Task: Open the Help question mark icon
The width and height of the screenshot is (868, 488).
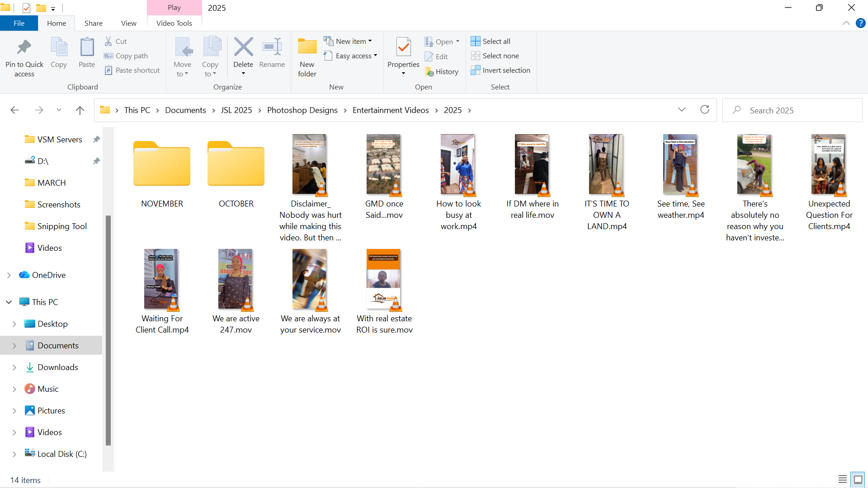Action: [860, 23]
